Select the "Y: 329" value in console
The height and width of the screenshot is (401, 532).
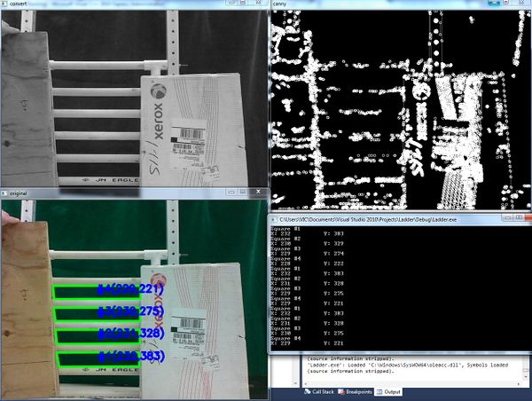pos(333,243)
